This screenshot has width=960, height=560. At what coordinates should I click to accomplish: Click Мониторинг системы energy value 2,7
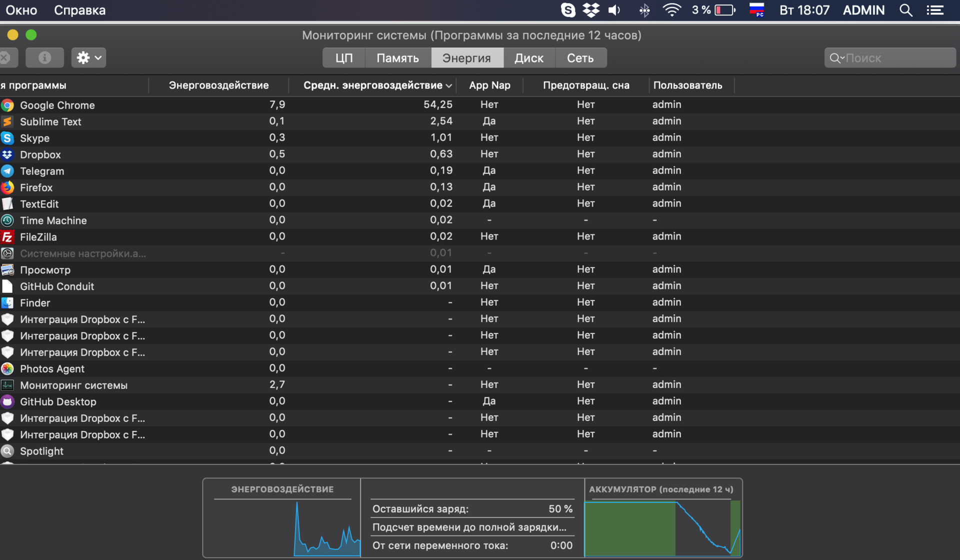pyautogui.click(x=277, y=384)
